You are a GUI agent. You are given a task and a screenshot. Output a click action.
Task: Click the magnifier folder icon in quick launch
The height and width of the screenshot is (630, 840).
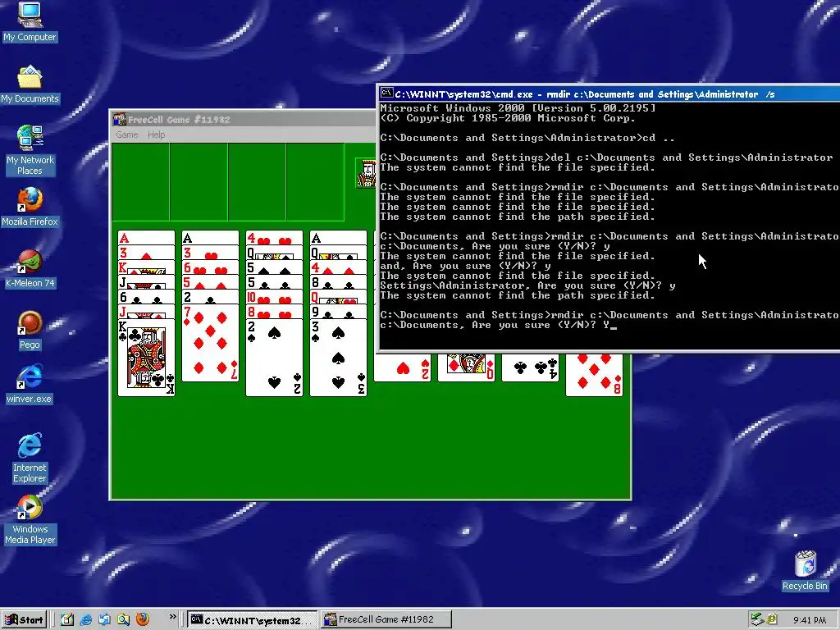[123, 619]
